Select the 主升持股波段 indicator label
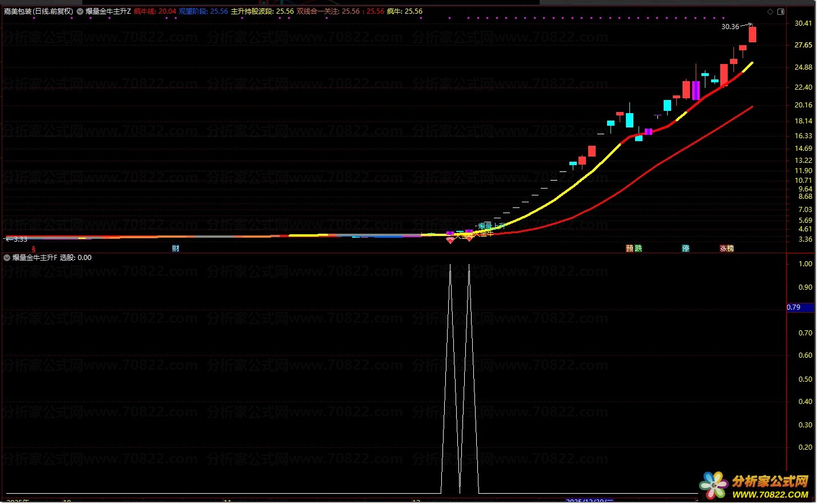 point(262,11)
